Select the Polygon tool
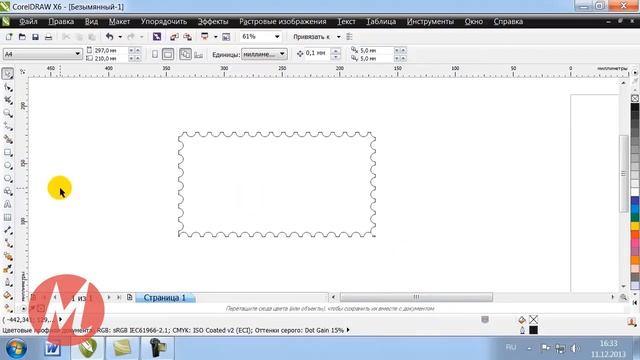Screen dimensions: 640x360 [x=8, y=178]
